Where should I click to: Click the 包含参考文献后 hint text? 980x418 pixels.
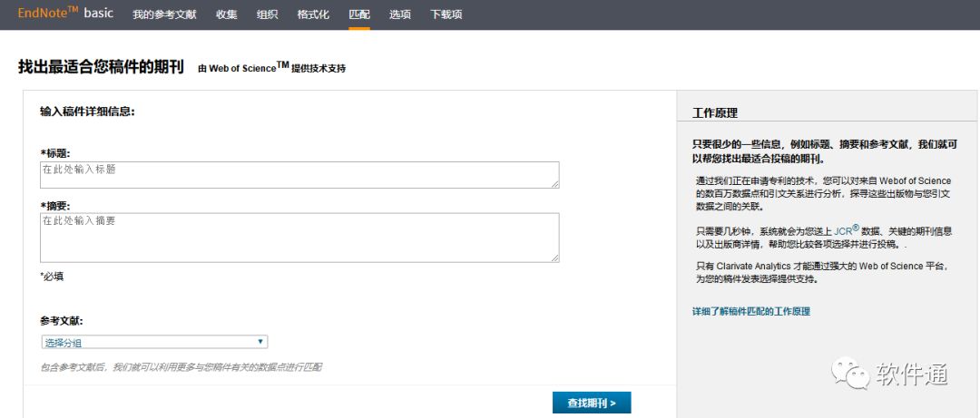coord(181,367)
